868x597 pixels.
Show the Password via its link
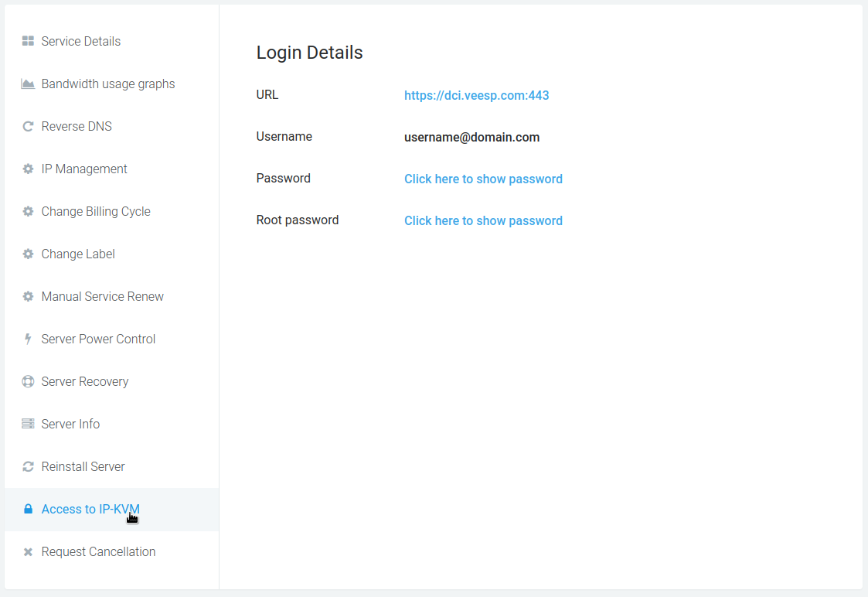point(483,179)
